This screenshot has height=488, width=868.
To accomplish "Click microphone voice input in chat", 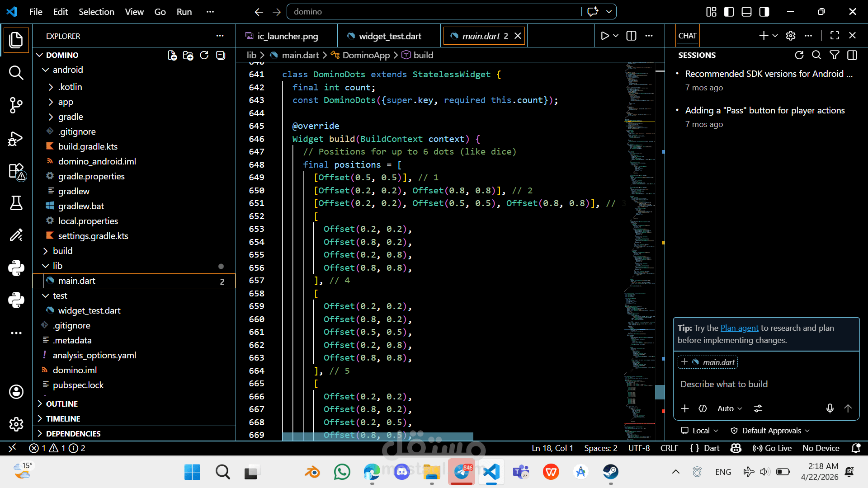I will click(830, 408).
